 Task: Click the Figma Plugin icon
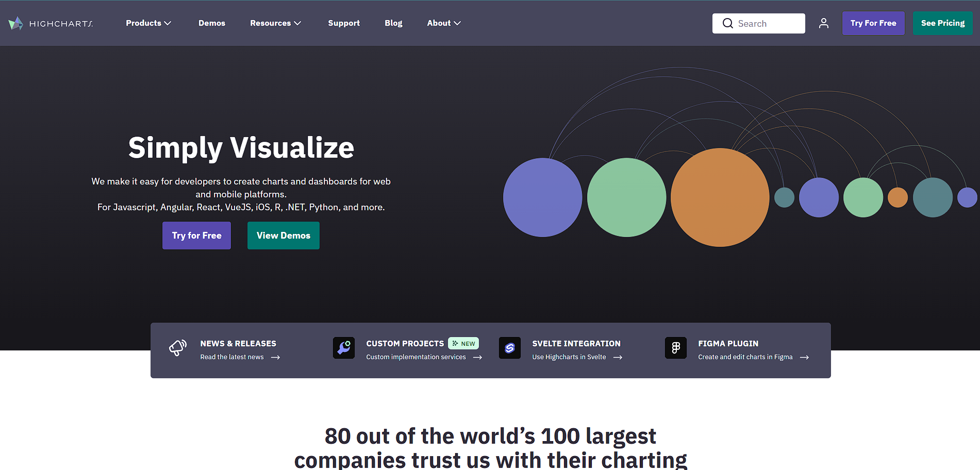pyautogui.click(x=676, y=348)
